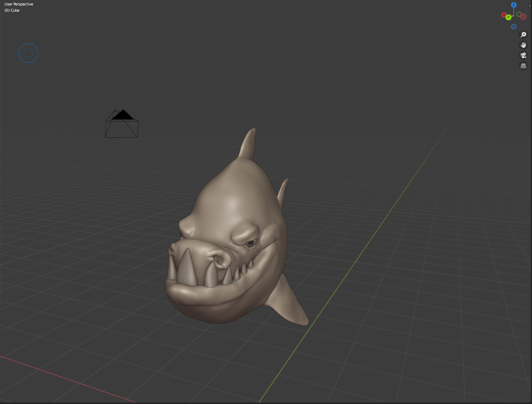
Task: Click the hand pan view icon
Action: (523, 45)
